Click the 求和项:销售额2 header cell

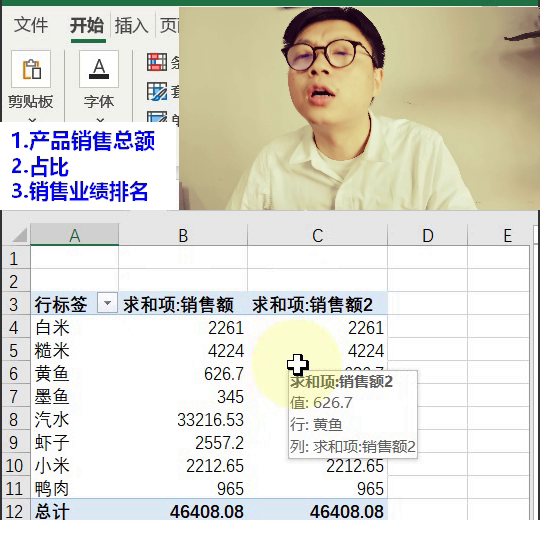click(x=318, y=304)
